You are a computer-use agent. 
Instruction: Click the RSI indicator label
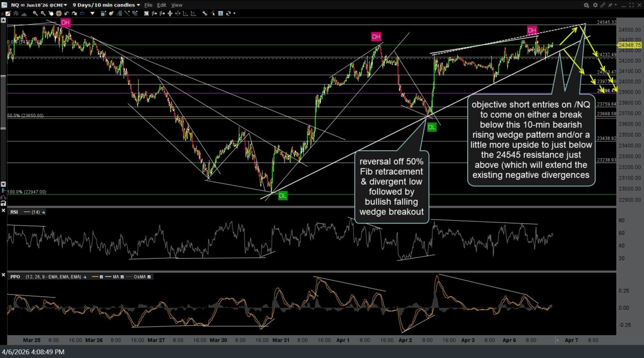tap(14, 212)
